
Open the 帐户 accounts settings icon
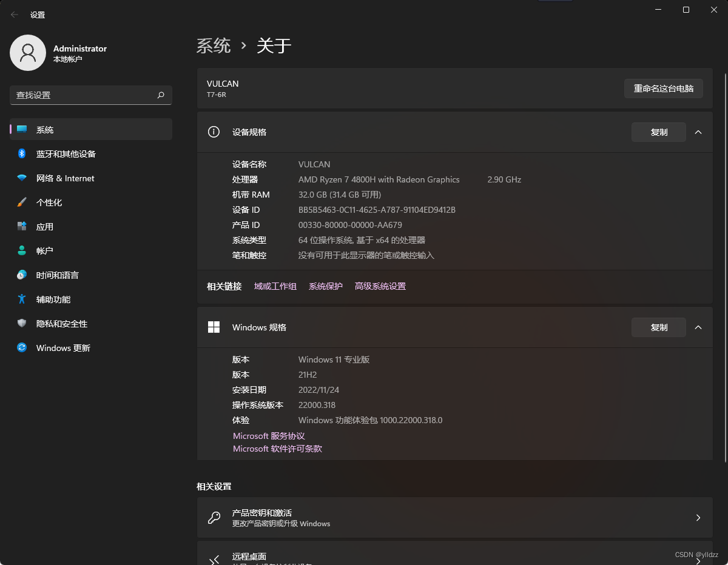22,251
